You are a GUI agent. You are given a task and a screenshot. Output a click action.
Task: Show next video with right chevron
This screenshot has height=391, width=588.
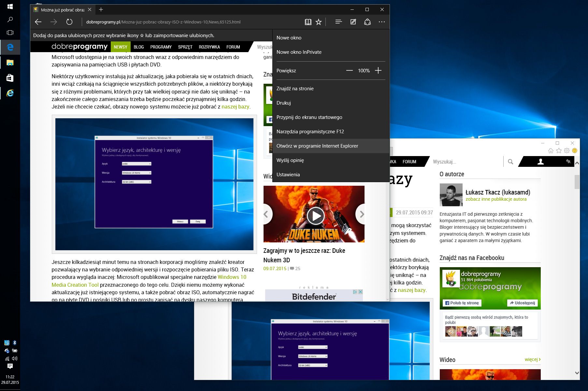(x=361, y=214)
